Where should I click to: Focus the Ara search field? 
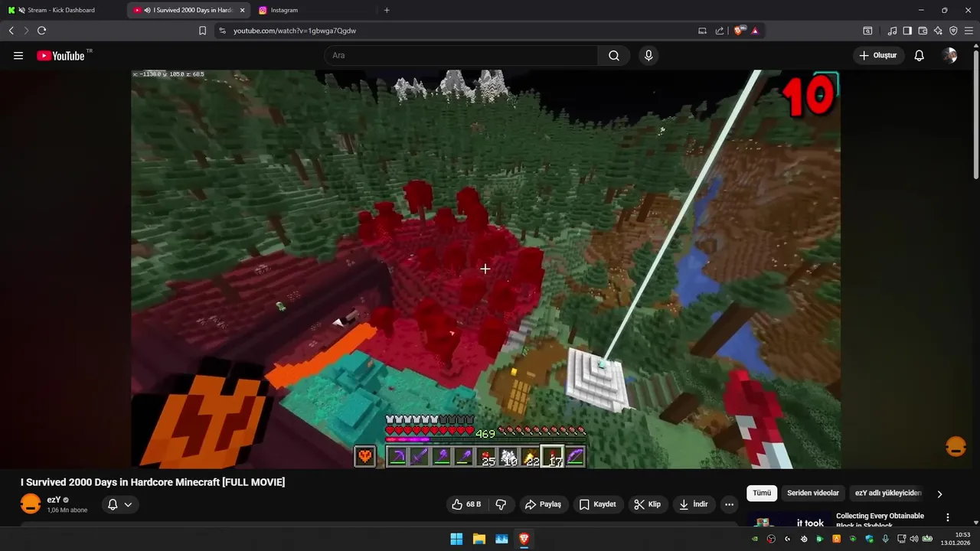tap(461, 56)
